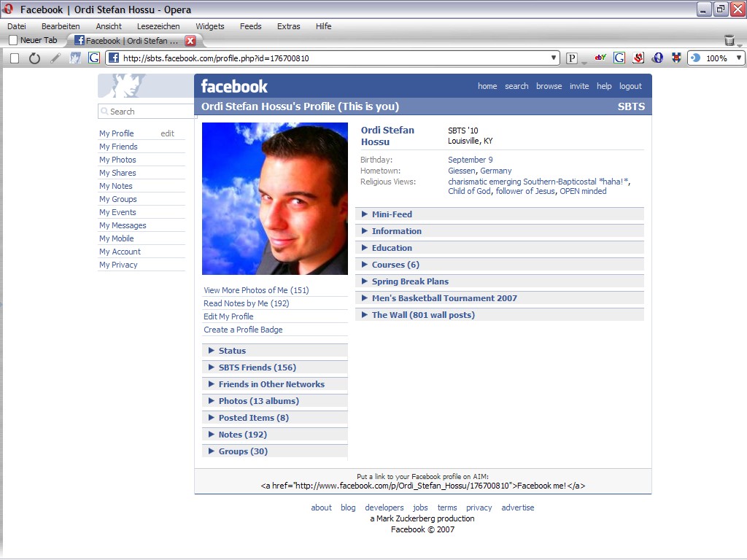Screen dimensions: 747x560
Task: Open the Feeds menu
Action: click(251, 26)
